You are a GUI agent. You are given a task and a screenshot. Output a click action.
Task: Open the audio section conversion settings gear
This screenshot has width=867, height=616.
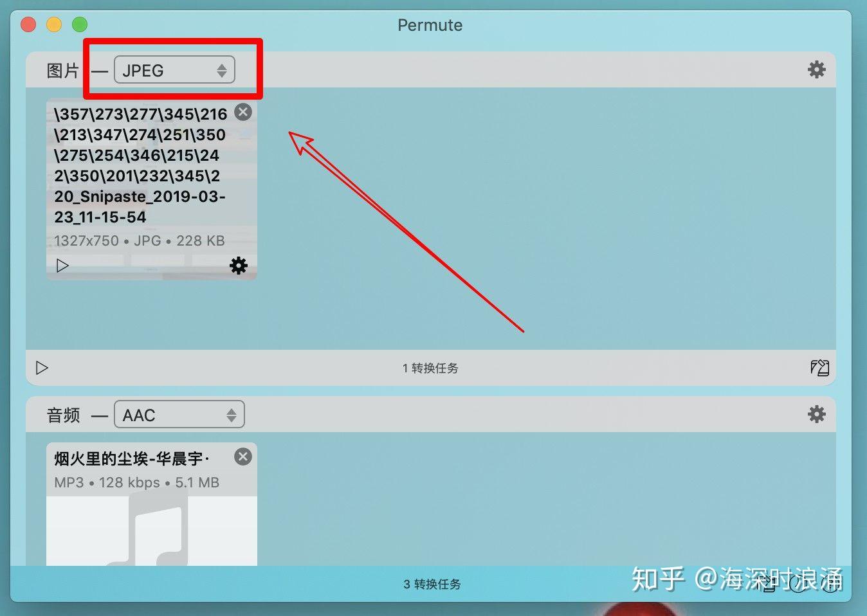[816, 414]
